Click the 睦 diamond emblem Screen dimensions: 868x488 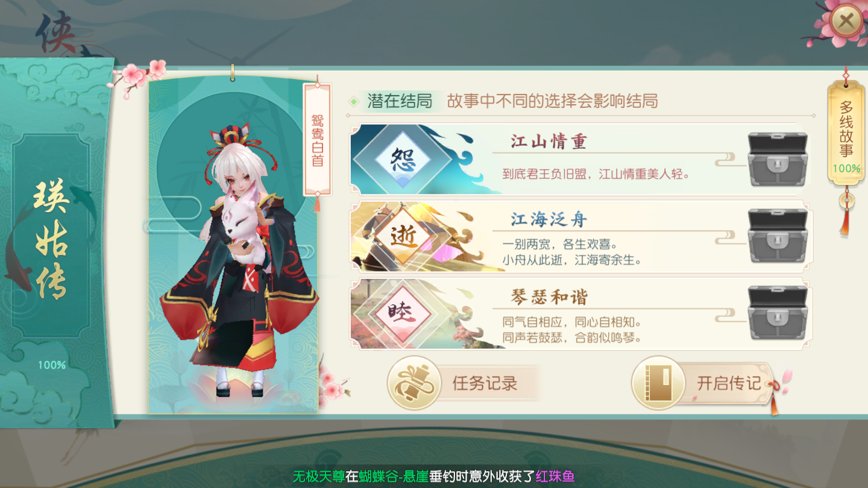pyautogui.click(x=402, y=314)
